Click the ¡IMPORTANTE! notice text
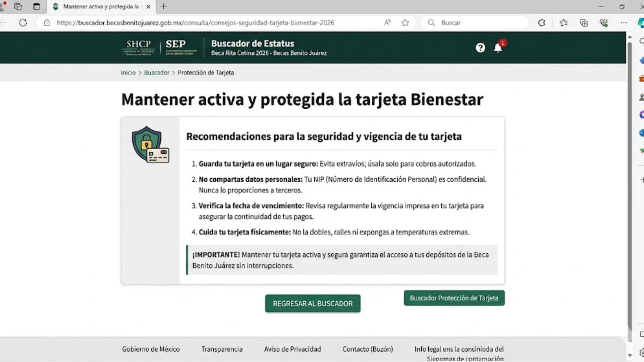Viewport: 644px width, 362px height. 340,260
